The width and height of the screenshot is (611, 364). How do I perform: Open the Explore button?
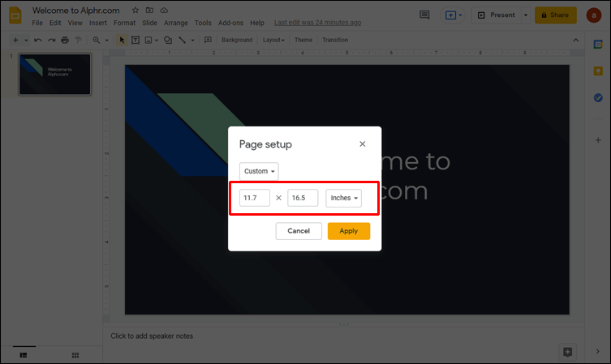[567, 352]
